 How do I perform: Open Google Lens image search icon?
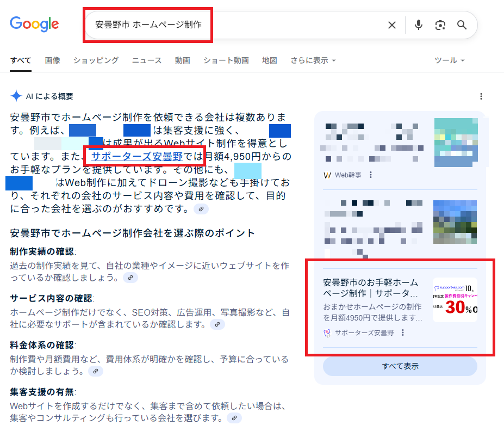click(x=440, y=25)
